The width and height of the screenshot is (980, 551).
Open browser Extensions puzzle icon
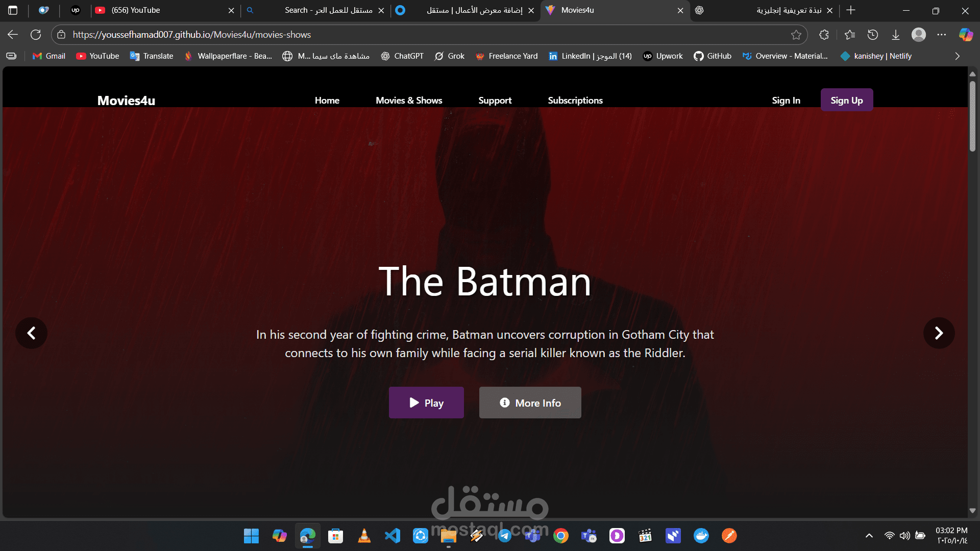click(x=824, y=35)
